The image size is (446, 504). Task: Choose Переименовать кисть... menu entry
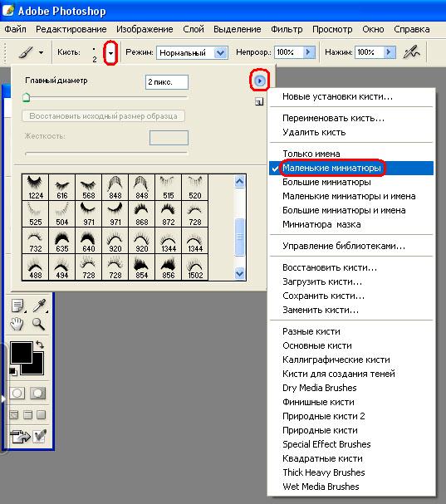click(x=351, y=118)
